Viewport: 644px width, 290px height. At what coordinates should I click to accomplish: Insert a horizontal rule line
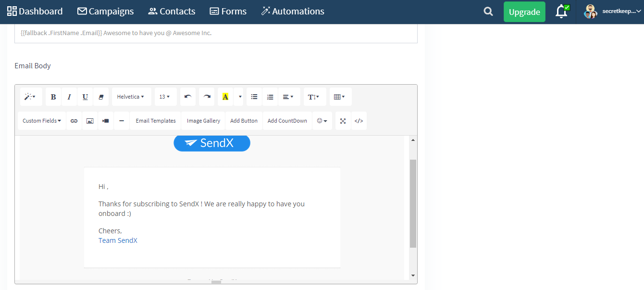[x=122, y=121]
